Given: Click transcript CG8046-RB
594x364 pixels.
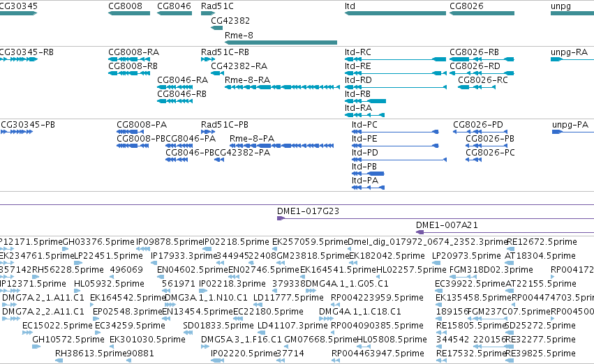Looking at the screenshot, I should [175, 101].
